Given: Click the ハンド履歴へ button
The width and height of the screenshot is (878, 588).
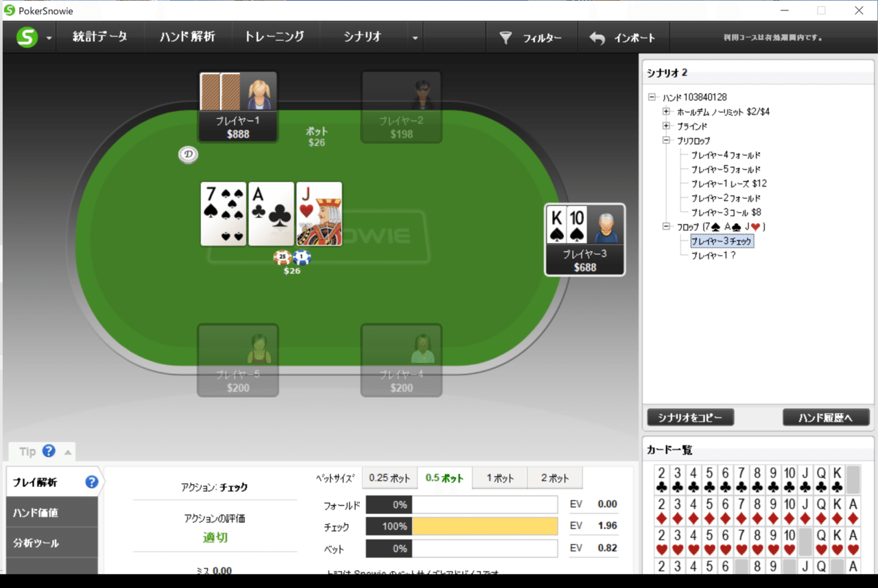Looking at the screenshot, I should point(827,417).
